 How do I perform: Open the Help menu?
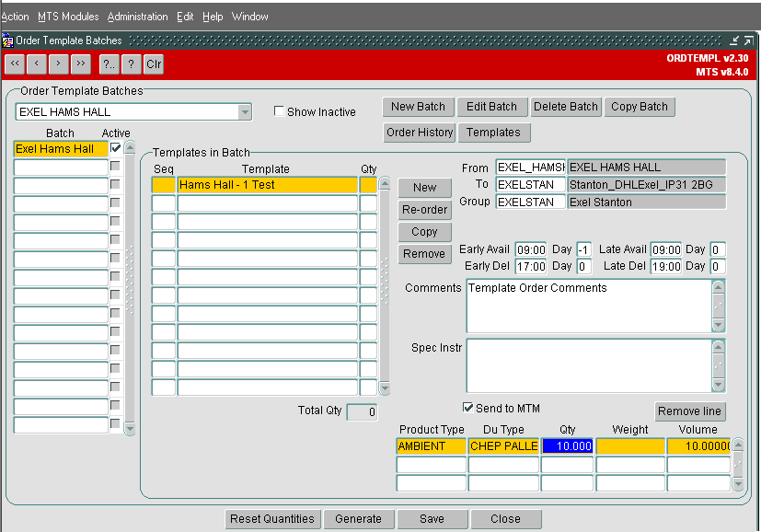tap(213, 17)
